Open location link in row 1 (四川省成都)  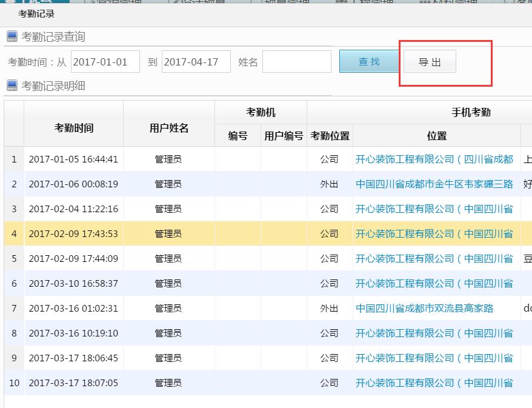pos(434,159)
